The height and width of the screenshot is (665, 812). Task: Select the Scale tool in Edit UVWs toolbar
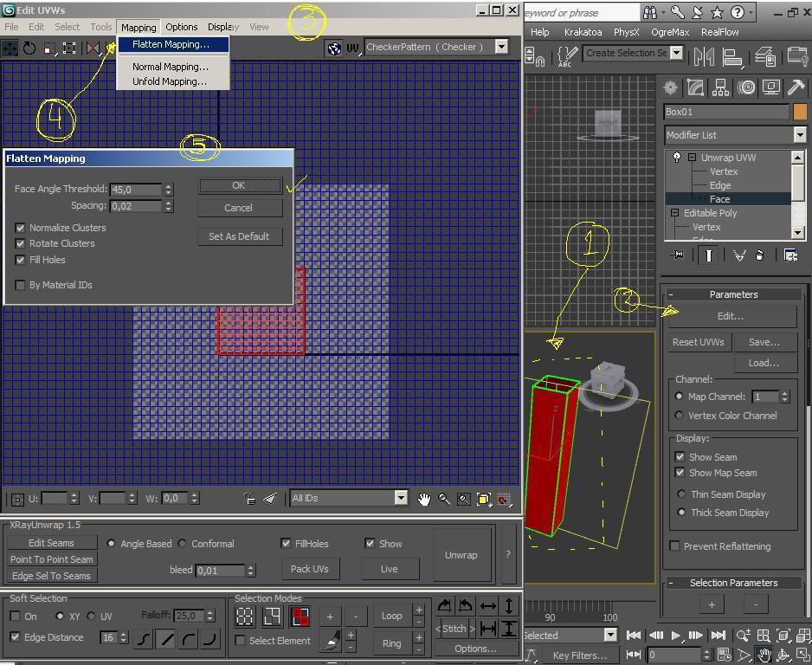49,48
